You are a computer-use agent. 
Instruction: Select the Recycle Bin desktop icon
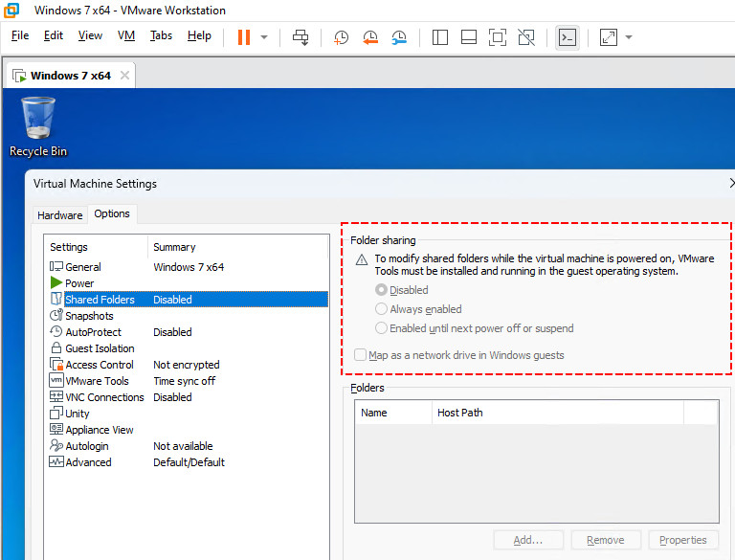38,126
